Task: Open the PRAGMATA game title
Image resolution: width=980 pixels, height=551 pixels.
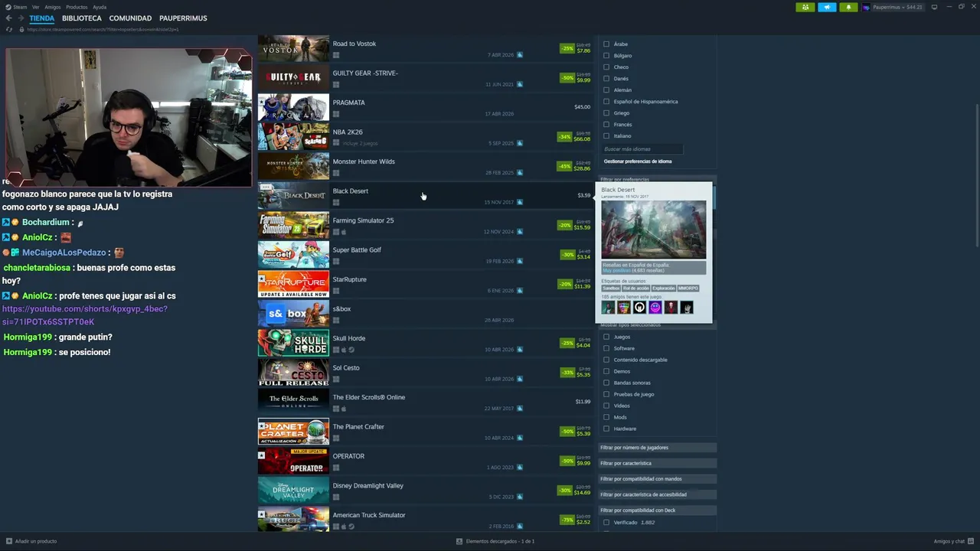Action: (349, 103)
